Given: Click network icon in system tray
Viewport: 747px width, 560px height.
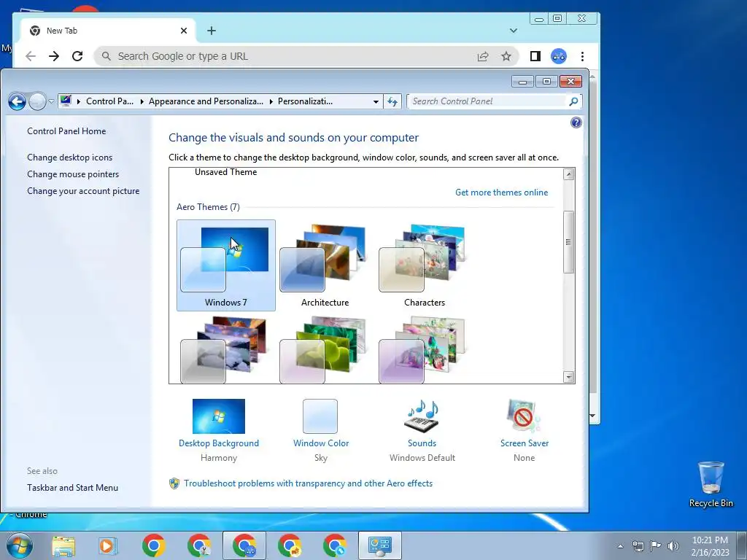Looking at the screenshot, I should click(x=638, y=545).
